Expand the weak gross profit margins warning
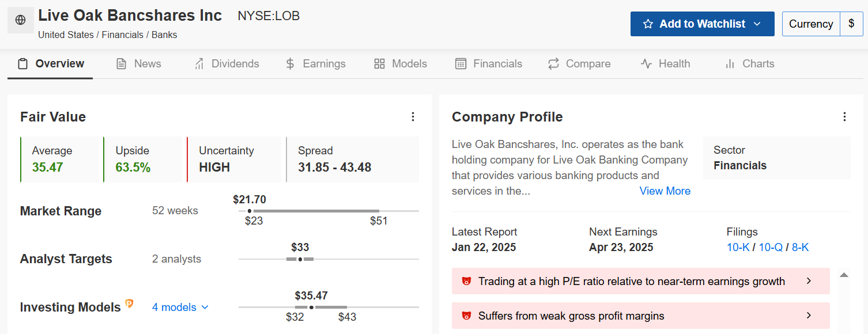Image resolution: width=868 pixels, height=334 pixels. click(640, 316)
